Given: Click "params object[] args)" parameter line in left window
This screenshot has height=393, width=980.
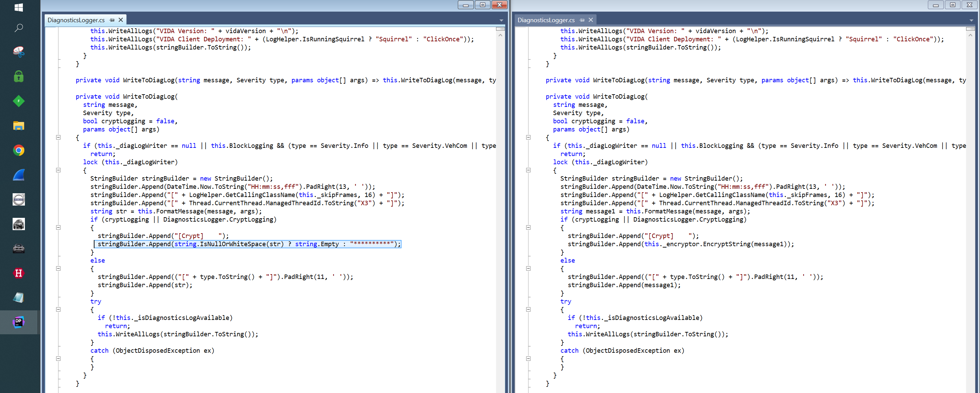Looking at the screenshot, I should click(x=121, y=129).
